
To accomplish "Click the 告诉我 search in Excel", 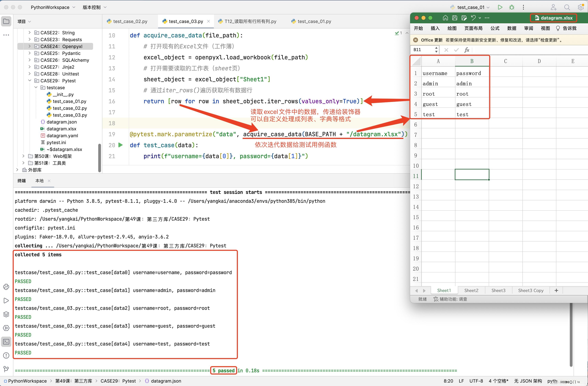I will tap(566, 28).
